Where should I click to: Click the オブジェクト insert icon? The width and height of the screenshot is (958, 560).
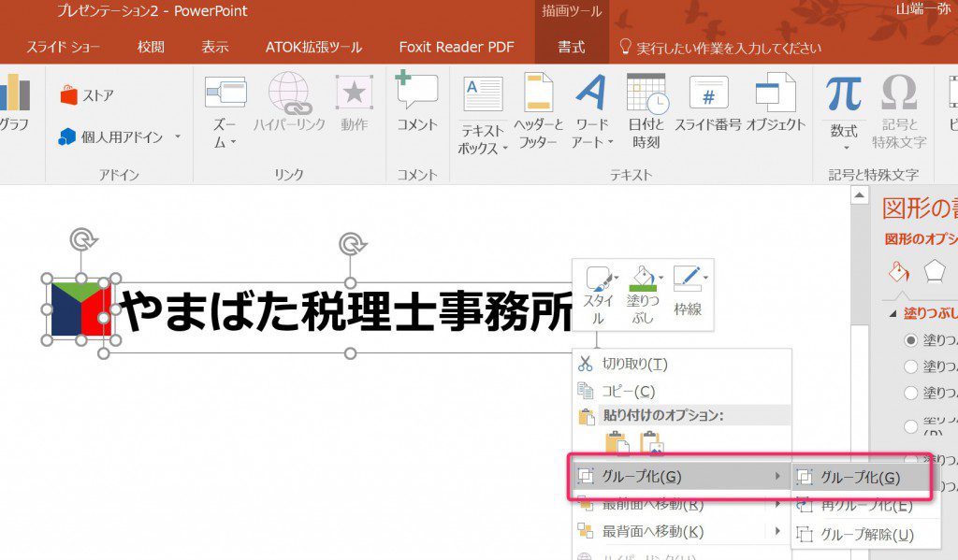pyautogui.click(x=776, y=93)
